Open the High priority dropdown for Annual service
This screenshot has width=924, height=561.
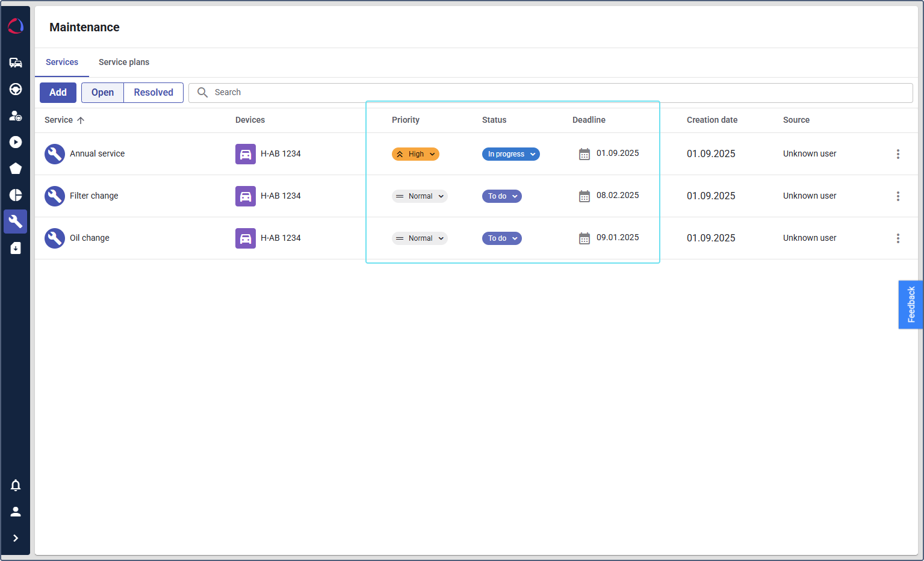coord(415,154)
